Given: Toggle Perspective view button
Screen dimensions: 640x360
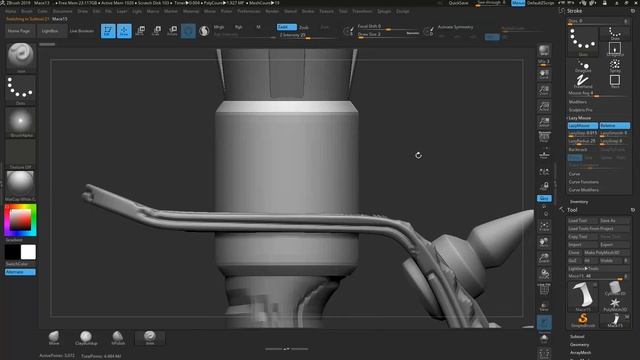Looking at the screenshot, I should click(x=544, y=138).
